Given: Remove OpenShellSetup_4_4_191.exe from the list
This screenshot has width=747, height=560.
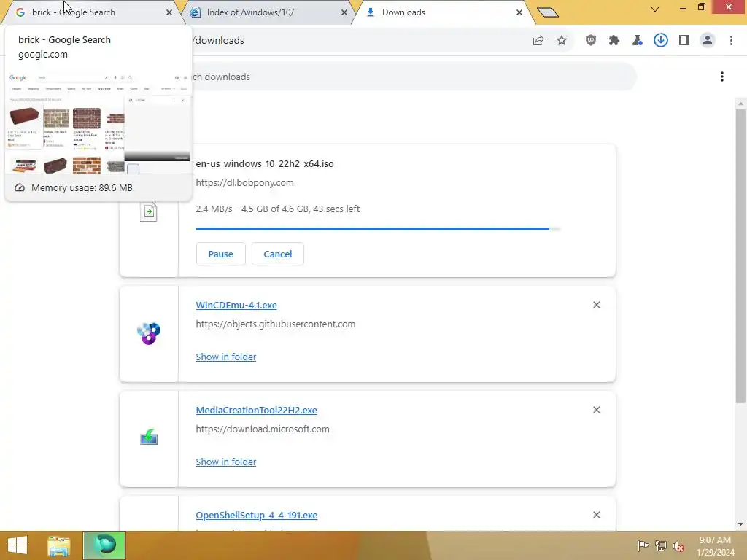Looking at the screenshot, I should click(597, 515).
